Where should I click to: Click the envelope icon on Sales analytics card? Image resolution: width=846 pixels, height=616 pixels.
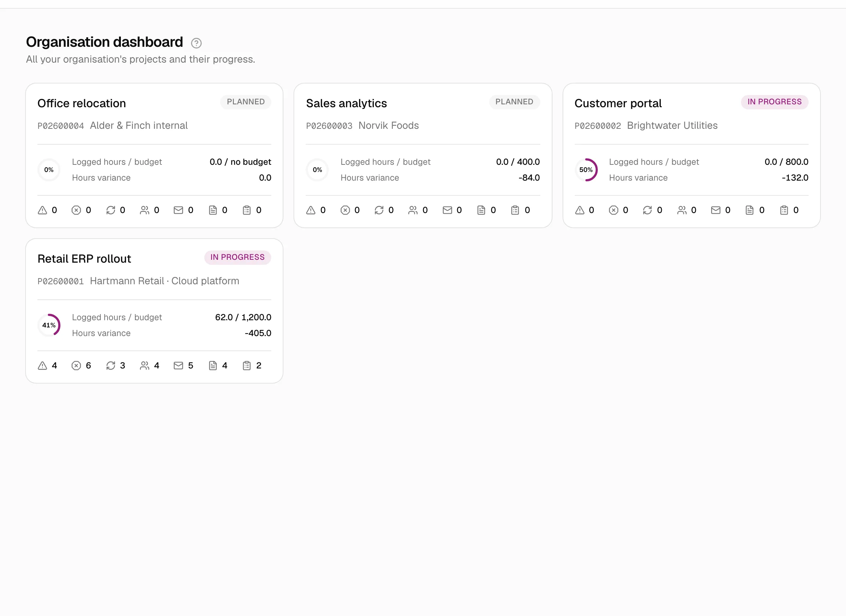[447, 210]
